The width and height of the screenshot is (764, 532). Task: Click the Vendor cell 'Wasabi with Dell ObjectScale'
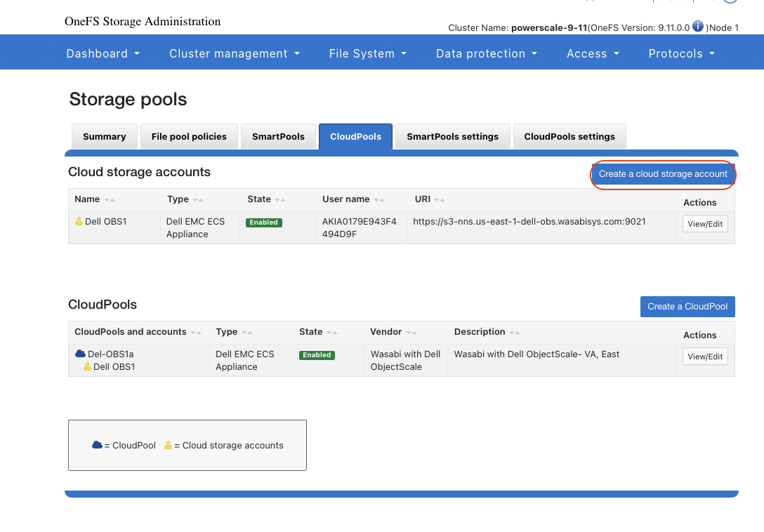(405, 361)
